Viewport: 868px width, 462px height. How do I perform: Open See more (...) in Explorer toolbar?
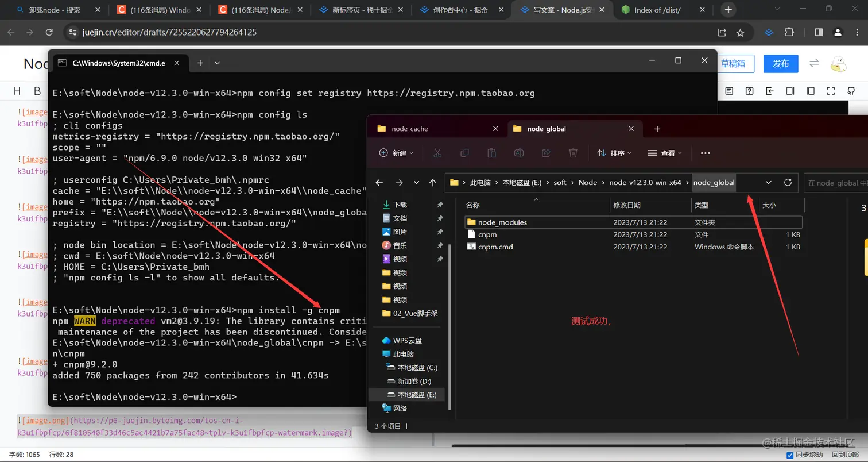(x=706, y=153)
